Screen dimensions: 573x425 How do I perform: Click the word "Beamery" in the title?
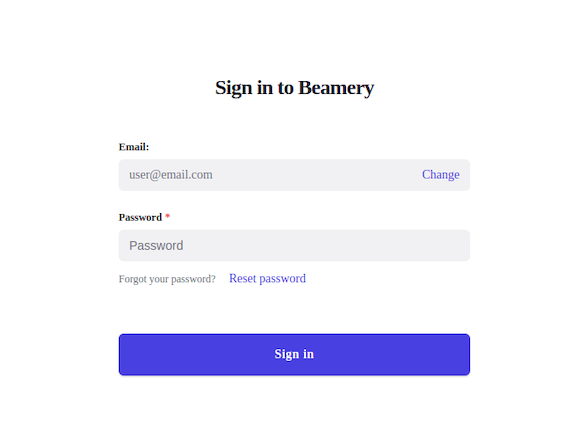pyautogui.click(x=336, y=88)
